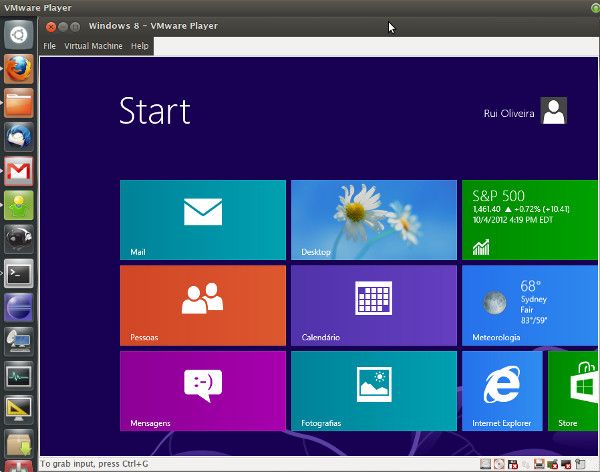600x472 pixels.
Task: Open the Calendário tile
Action: click(x=373, y=305)
